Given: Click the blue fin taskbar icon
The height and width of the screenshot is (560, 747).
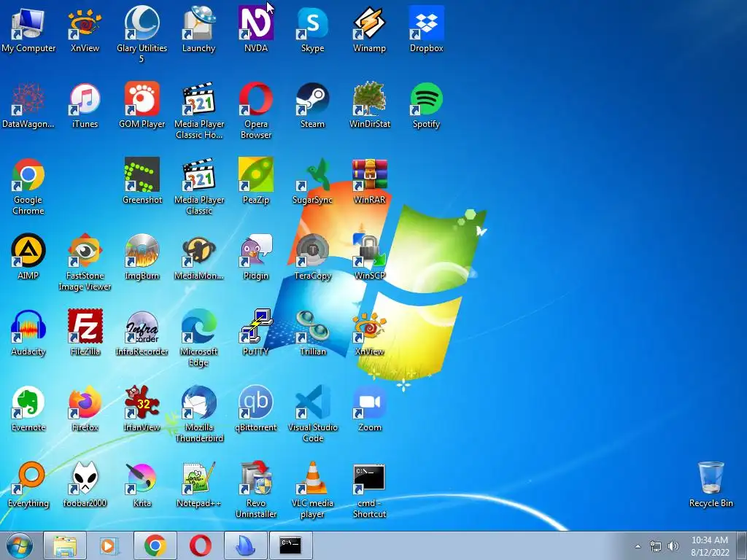Looking at the screenshot, I should 245,545.
